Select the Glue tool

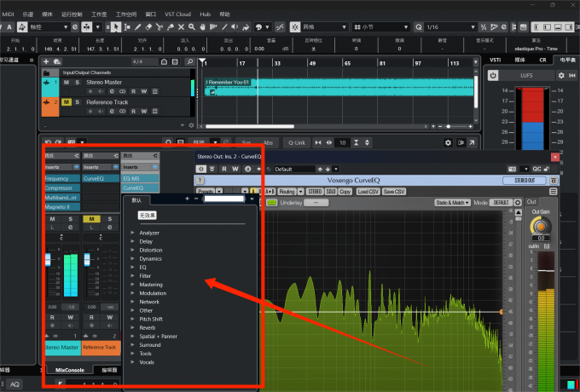click(x=170, y=27)
